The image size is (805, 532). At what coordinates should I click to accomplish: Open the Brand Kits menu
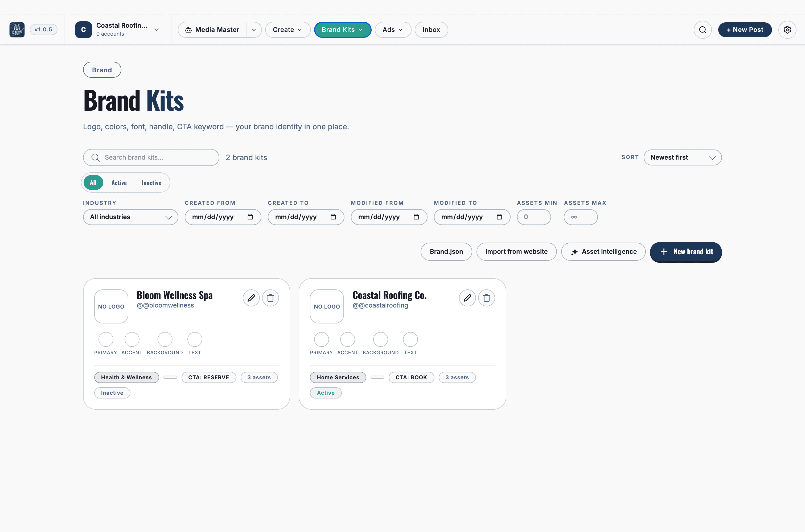[343, 30]
